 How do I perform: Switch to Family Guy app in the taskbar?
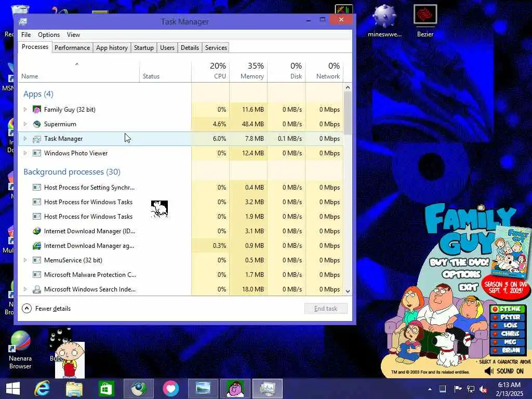pyautogui.click(x=235, y=389)
